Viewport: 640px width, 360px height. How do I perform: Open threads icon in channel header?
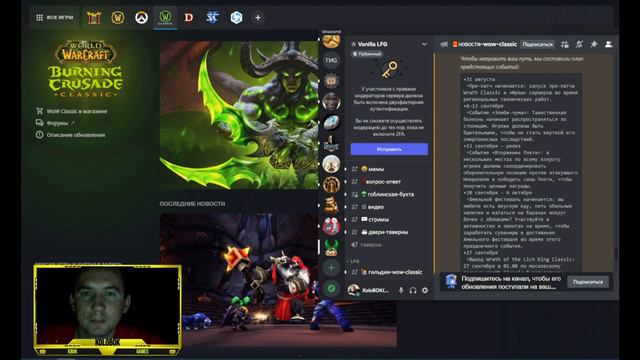coord(564,44)
